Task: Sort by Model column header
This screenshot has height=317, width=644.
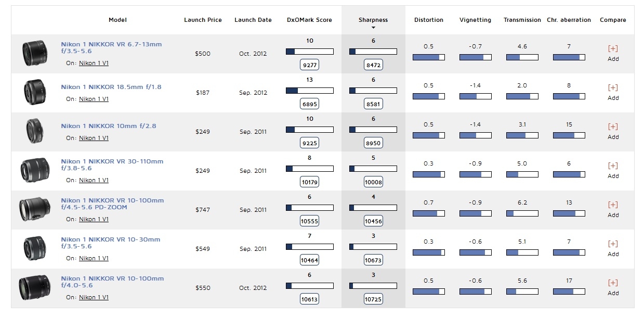Action: pyautogui.click(x=117, y=20)
